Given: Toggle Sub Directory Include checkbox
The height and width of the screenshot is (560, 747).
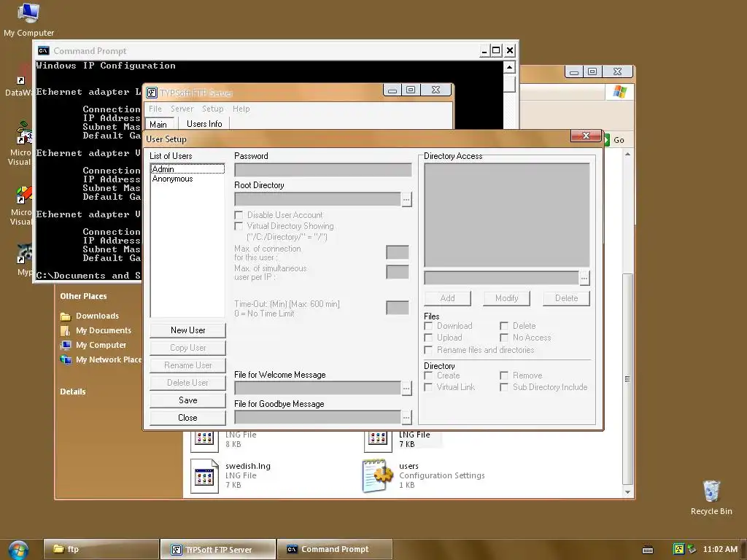Looking at the screenshot, I should click(x=504, y=387).
